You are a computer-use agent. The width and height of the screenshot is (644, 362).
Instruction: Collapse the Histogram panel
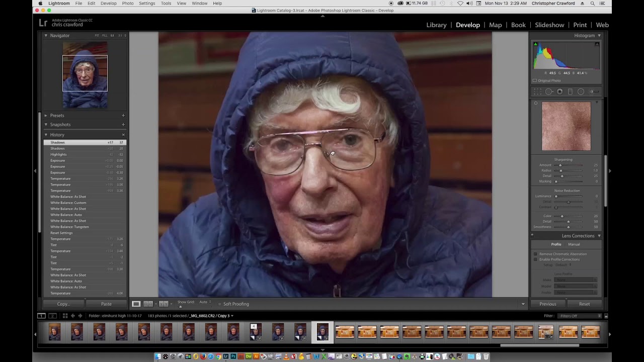pyautogui.click(x=599, y=36)
